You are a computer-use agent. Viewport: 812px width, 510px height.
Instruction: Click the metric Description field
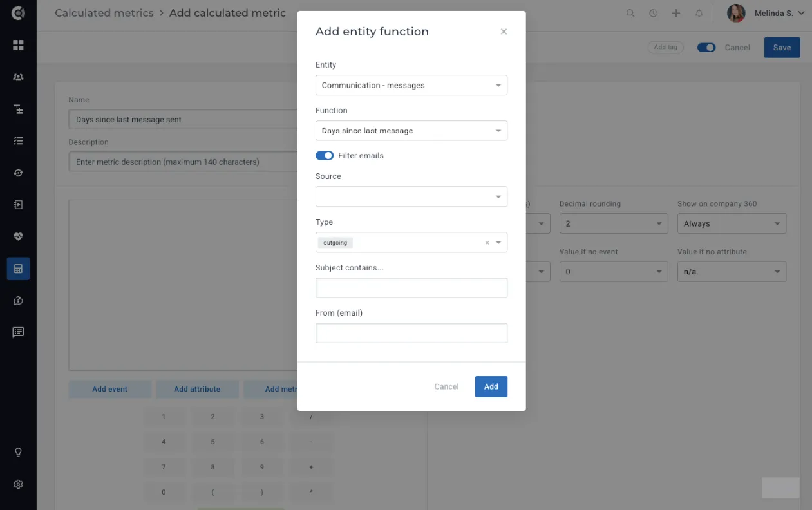[x=183, y=162]
